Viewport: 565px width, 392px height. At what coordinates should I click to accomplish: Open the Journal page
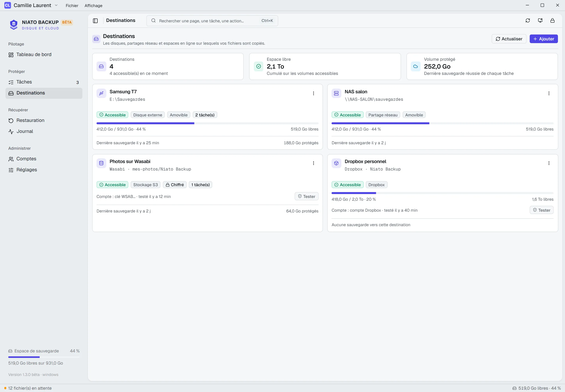(44, 131)
